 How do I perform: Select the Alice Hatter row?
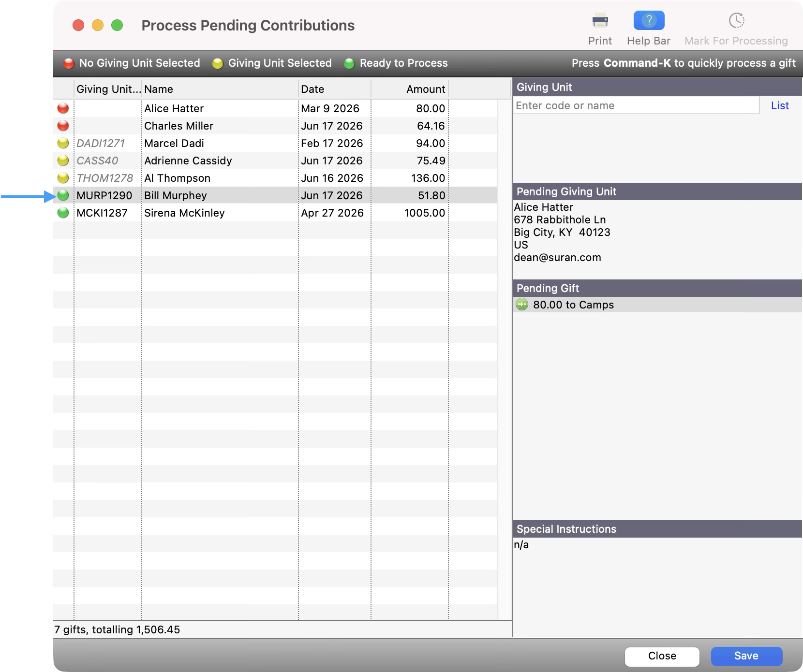(x=275, y=108)
